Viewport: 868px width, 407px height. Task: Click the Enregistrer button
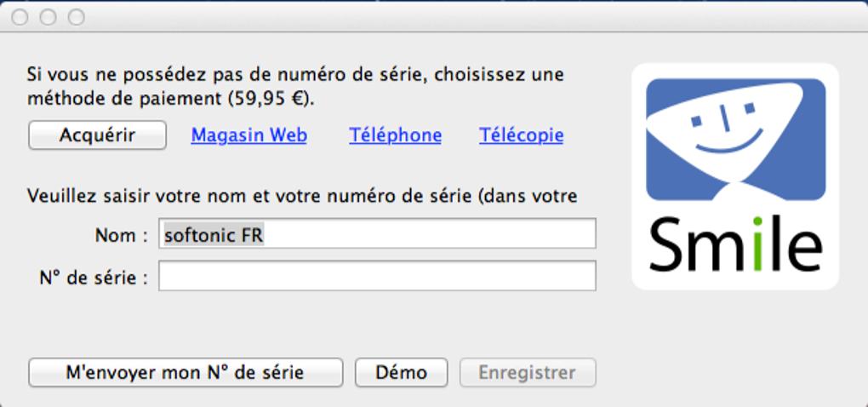528,372
